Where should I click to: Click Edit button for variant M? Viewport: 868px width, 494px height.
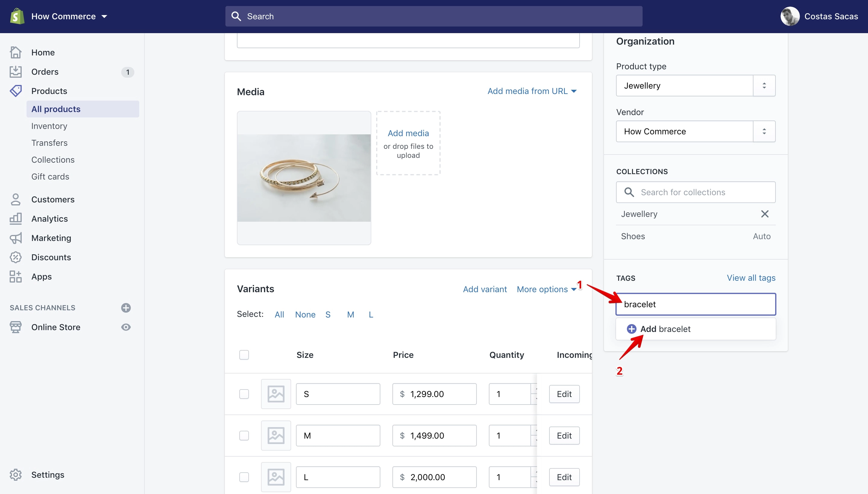tap(564, 436)
